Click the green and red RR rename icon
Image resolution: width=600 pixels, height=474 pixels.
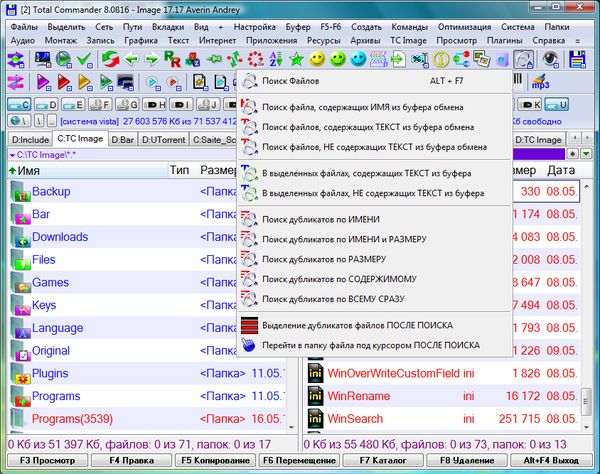pyautogui.click(x=172, y=59)
